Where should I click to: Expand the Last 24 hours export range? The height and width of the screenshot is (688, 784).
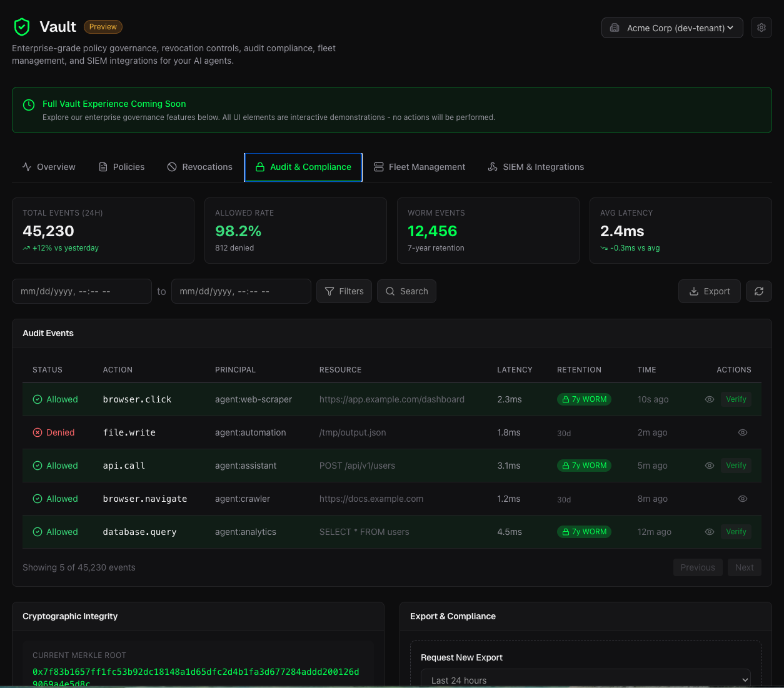pyautogui.click(x=585, y=680)
